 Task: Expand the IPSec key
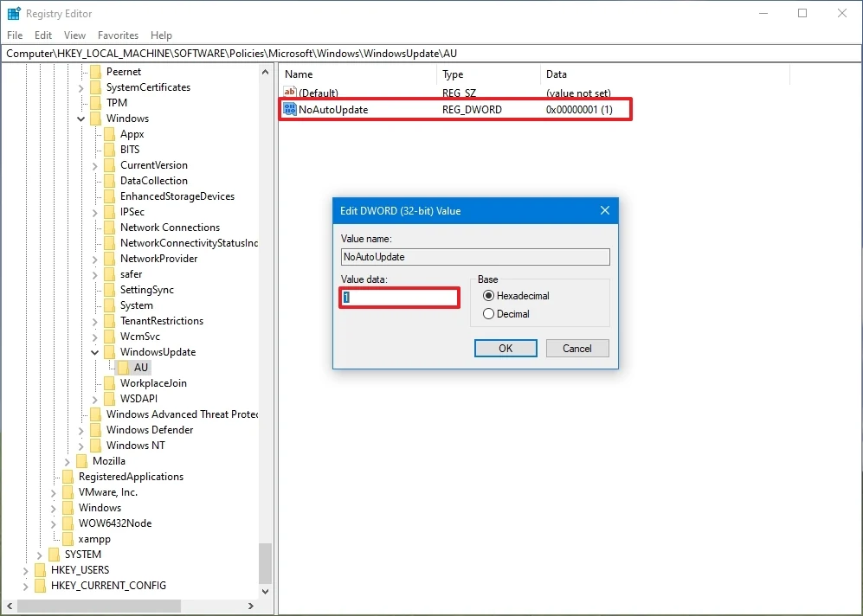(94, 212)
